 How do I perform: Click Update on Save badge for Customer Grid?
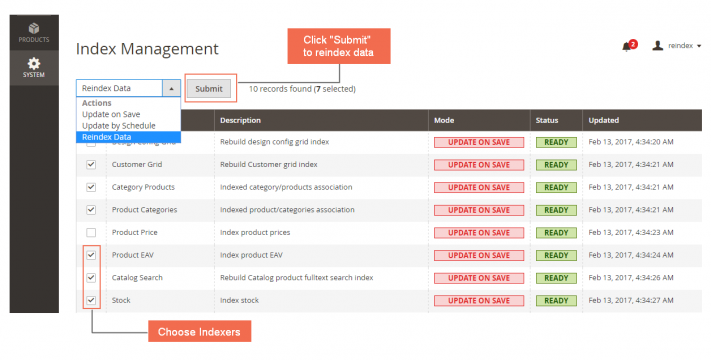coord(479,165)
